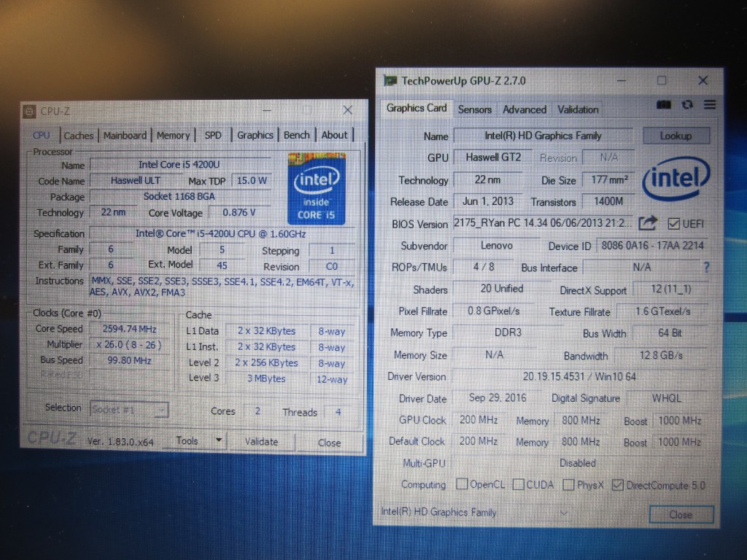The height and width of the screenshot is (560, 747).
Task: Toggle the PhysX checkbox
Action: coord(568,485)
